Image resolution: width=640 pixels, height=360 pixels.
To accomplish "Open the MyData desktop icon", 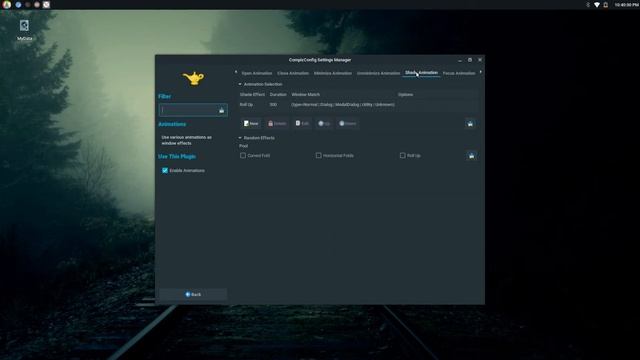I will tap(24, 30).
